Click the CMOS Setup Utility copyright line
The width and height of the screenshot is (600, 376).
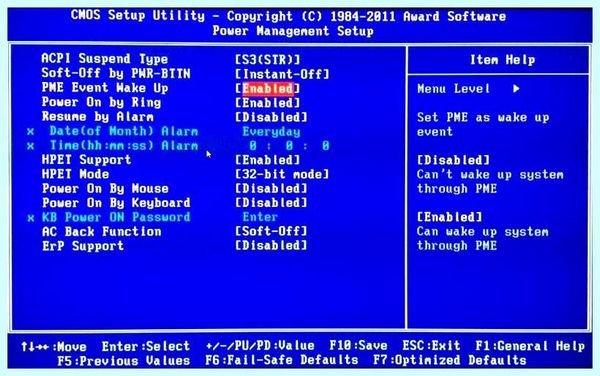(289, 16)
